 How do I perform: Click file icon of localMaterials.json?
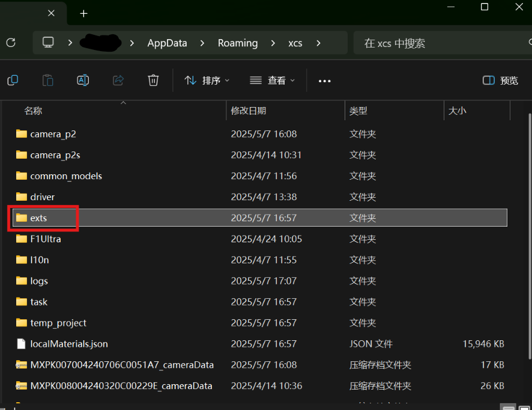tap(22, 344)
